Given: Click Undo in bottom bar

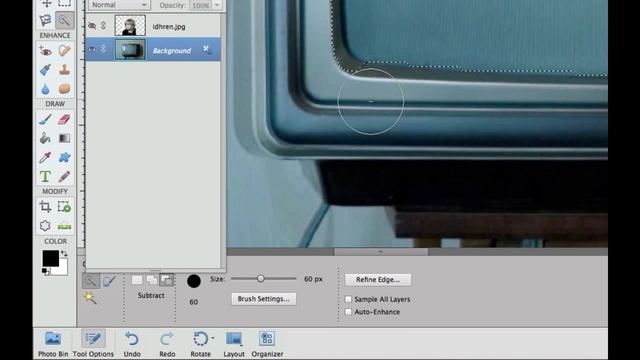Looking at the screenshot, I should pyautogui.click(x=132, y=344).
